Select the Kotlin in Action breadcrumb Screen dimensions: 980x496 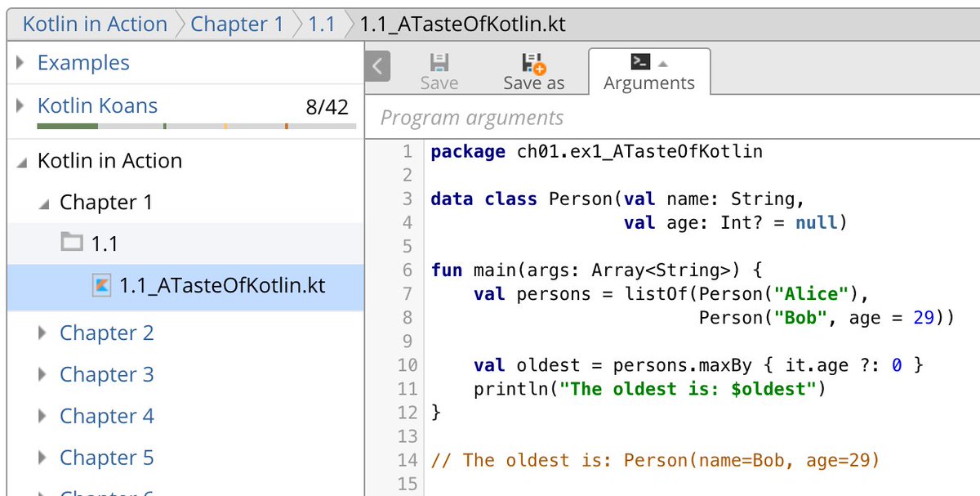tap(95, 25)
